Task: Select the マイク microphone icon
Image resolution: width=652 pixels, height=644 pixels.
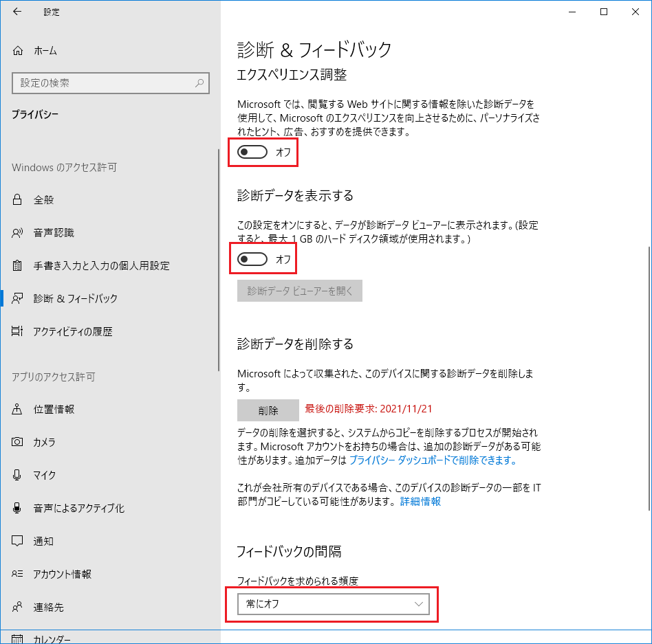Action: point(17,475)
